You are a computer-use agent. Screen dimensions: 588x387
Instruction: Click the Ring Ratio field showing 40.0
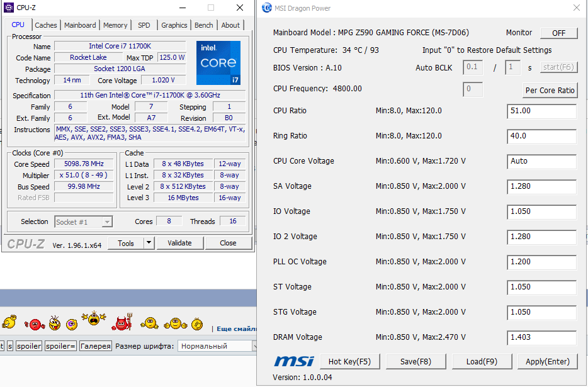pos(541,137)
